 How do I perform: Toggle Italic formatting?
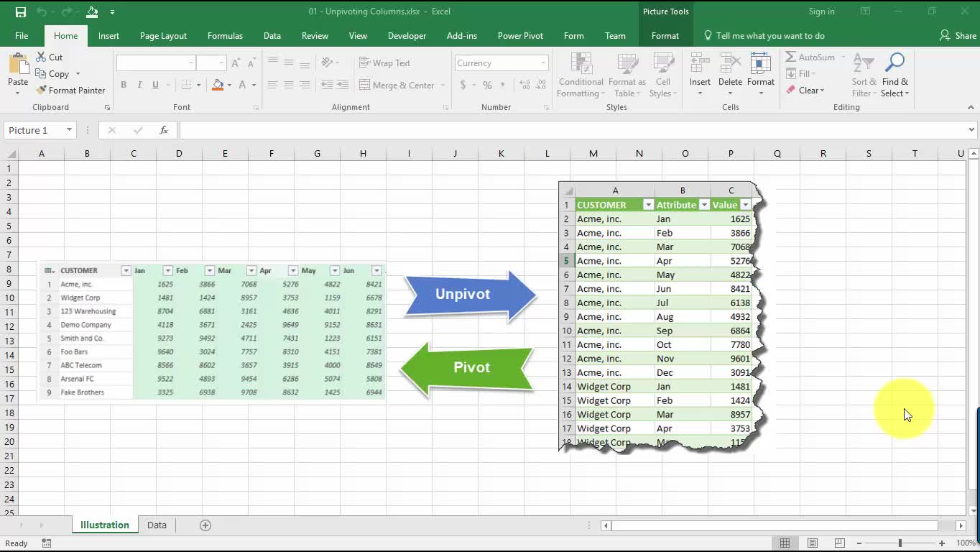pyautogui.click(x=139, y=85)
